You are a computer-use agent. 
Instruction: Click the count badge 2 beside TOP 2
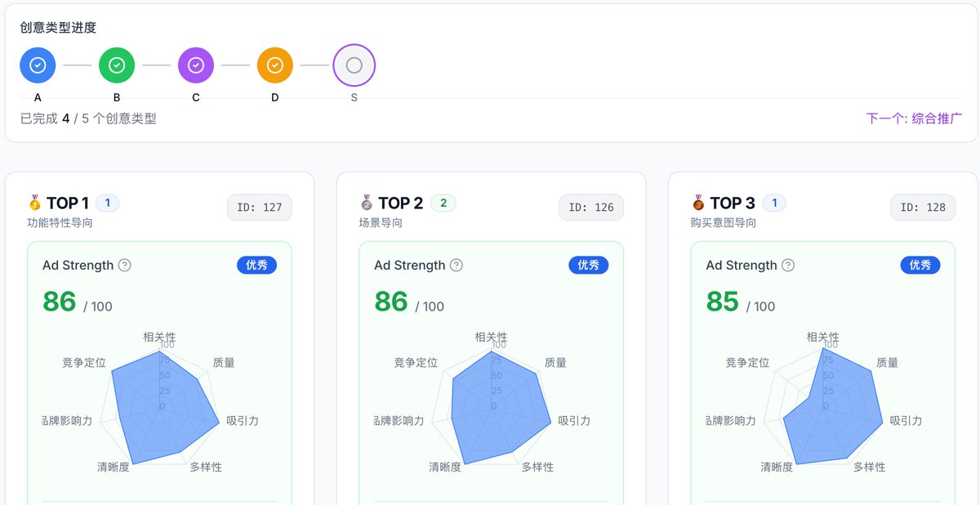443,203
